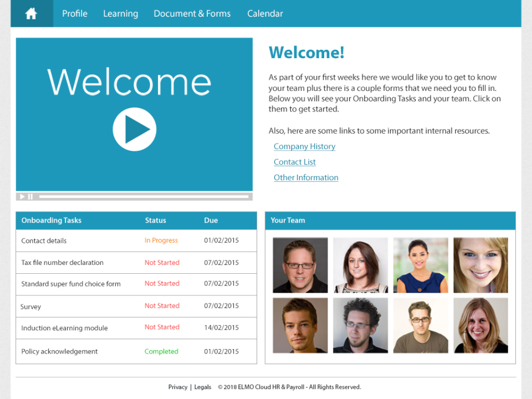532x399 pixels.
Task: Open the Learning menu item
Action: click(x=120, y=13)
